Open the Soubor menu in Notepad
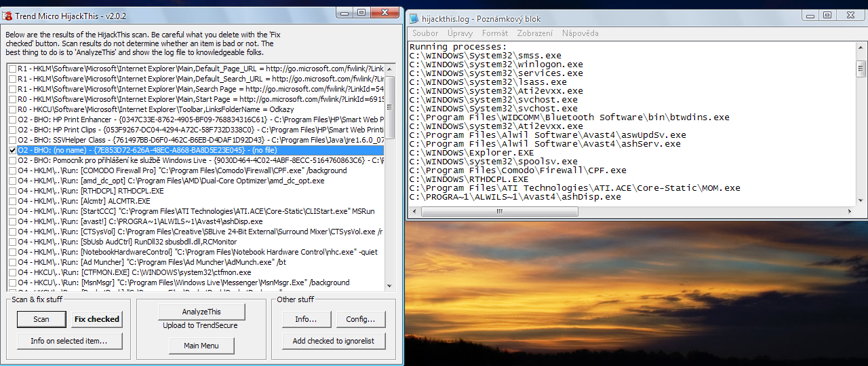 425,33
